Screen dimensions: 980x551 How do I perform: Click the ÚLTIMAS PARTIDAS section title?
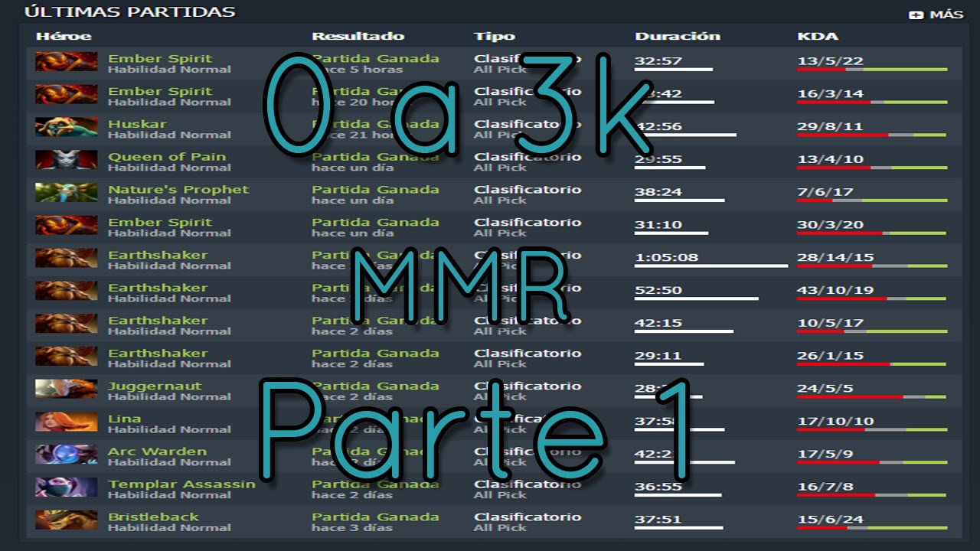point(129,12)
